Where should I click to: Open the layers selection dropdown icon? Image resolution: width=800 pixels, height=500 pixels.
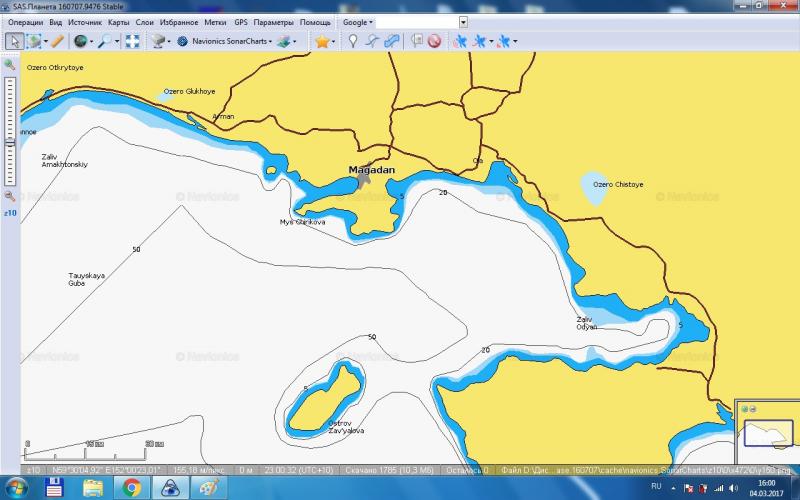287,41
